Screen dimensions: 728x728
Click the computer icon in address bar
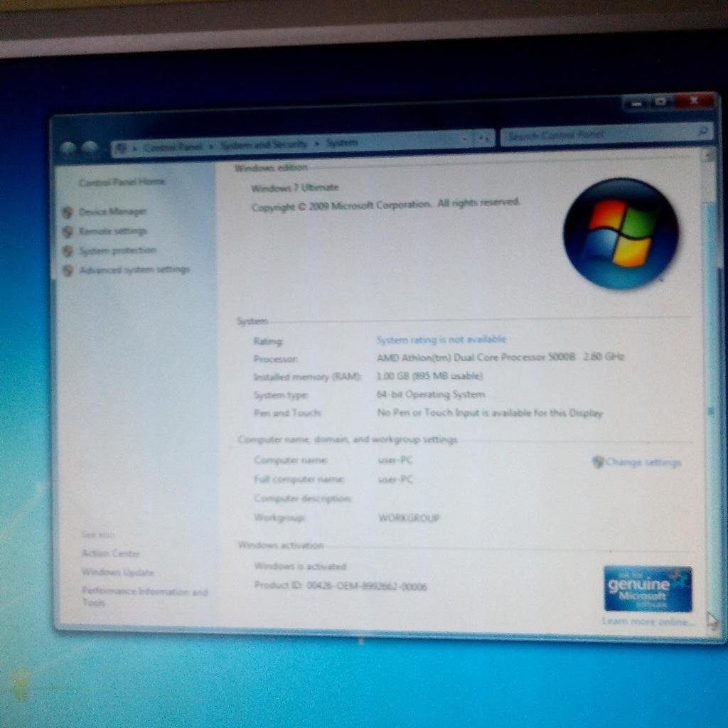pos(122,148)
